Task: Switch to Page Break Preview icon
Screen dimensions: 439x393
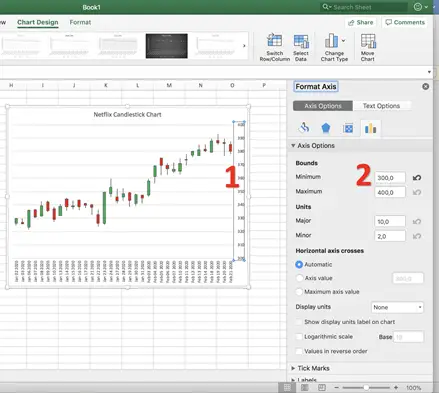Action: 322,388
